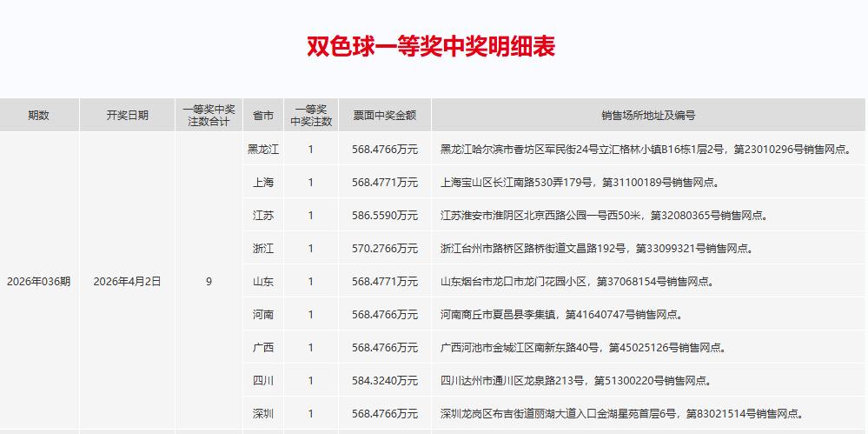Select the total count cell 9
Viewport: 868px width, 434px height.
coord(209,282)
